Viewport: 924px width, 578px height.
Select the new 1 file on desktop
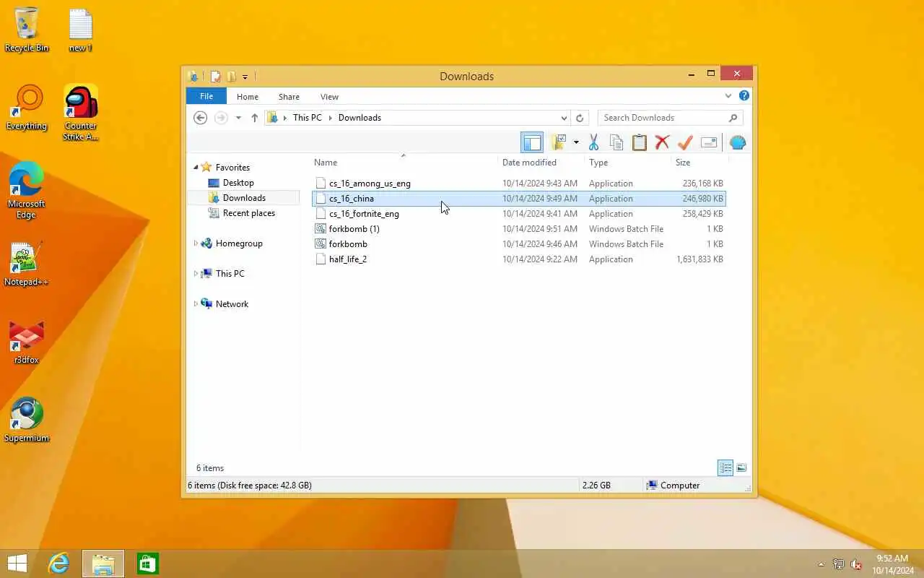click(x=80, y=30)
